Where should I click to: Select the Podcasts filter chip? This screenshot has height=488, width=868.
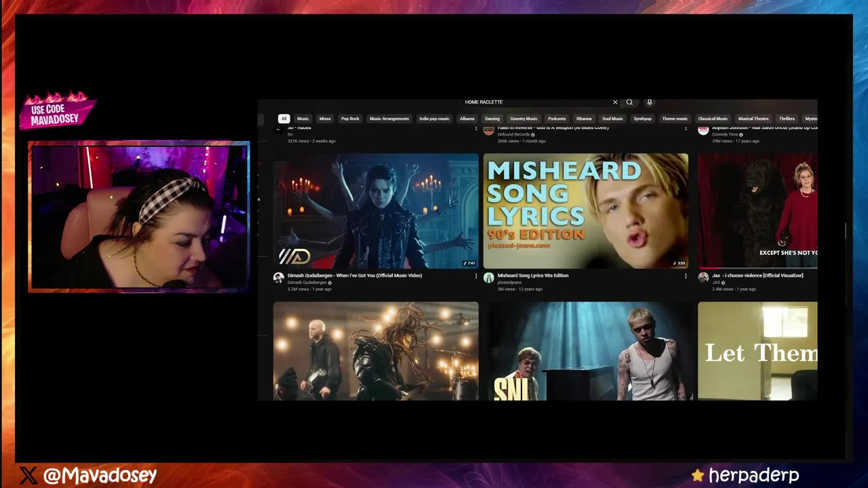pos(557,119)
